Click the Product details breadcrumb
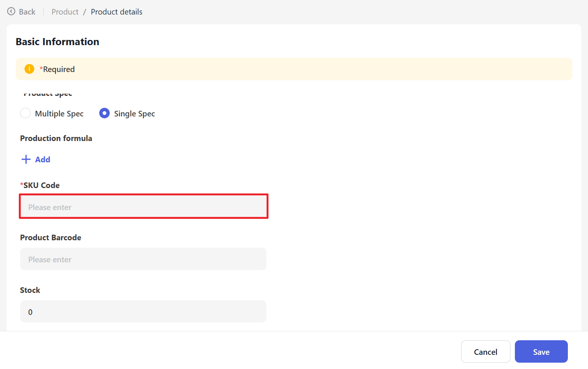588x369 pixels. click(116, 12)
